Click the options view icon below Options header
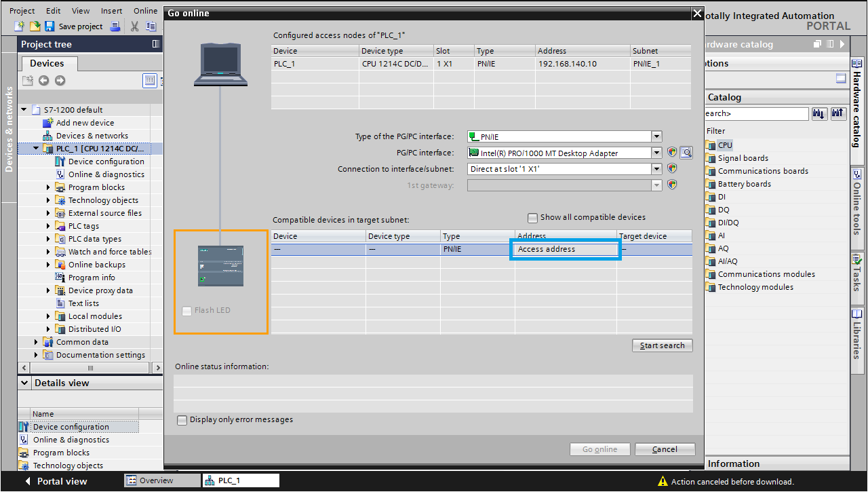The image size is (868, 492). [x=841, y=79]
